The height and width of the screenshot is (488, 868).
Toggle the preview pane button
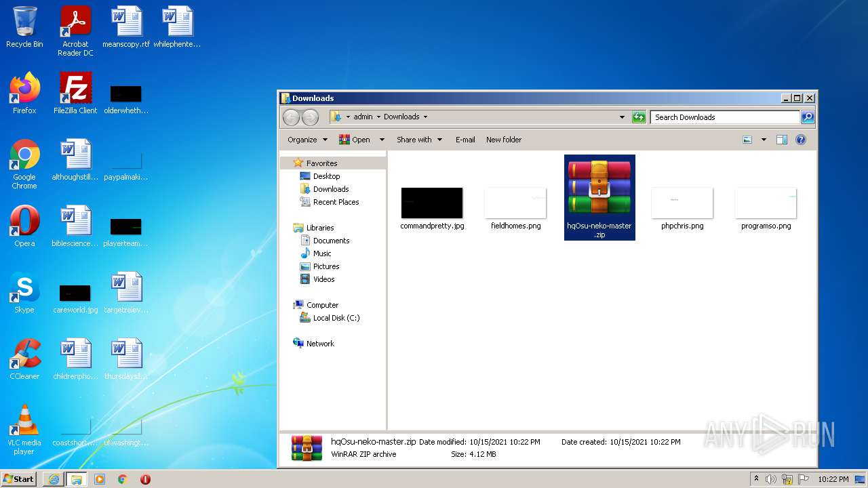pos(781,140)
